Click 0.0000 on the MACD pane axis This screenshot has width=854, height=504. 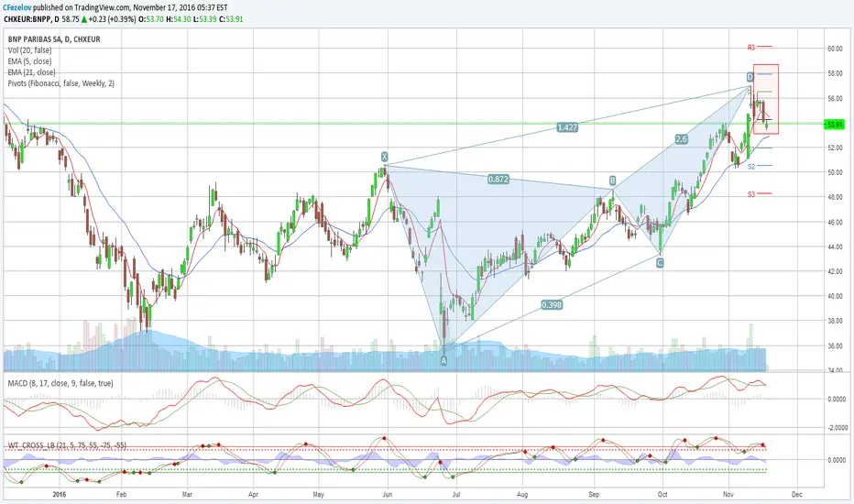(836, 399)
